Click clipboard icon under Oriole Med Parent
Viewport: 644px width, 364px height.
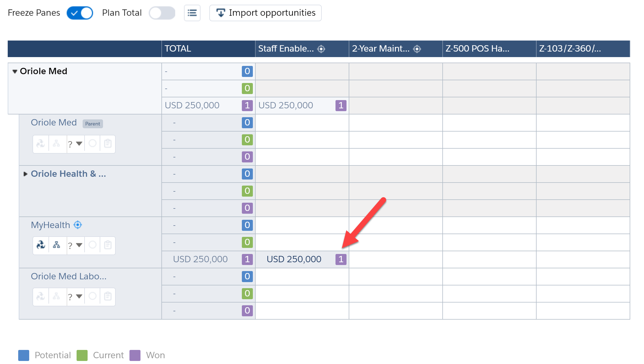click(x=108, y=143)
